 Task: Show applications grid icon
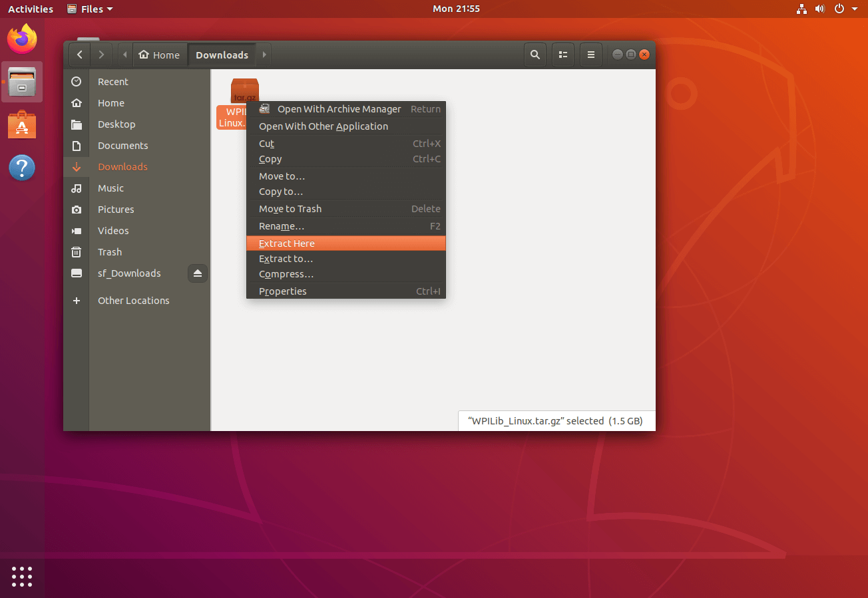(22, 576)
